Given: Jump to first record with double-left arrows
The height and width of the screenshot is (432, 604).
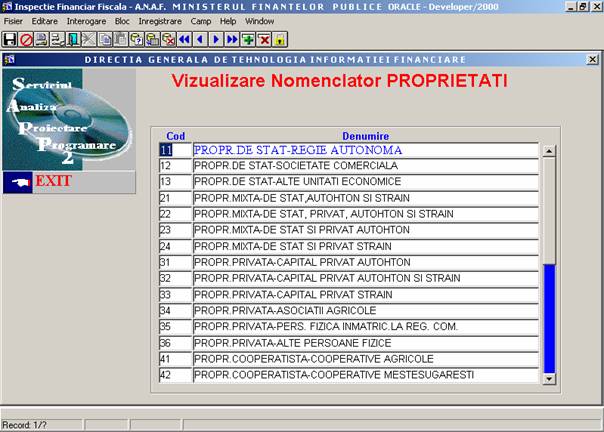Looking at the screenshot, I should coord(184,40).
